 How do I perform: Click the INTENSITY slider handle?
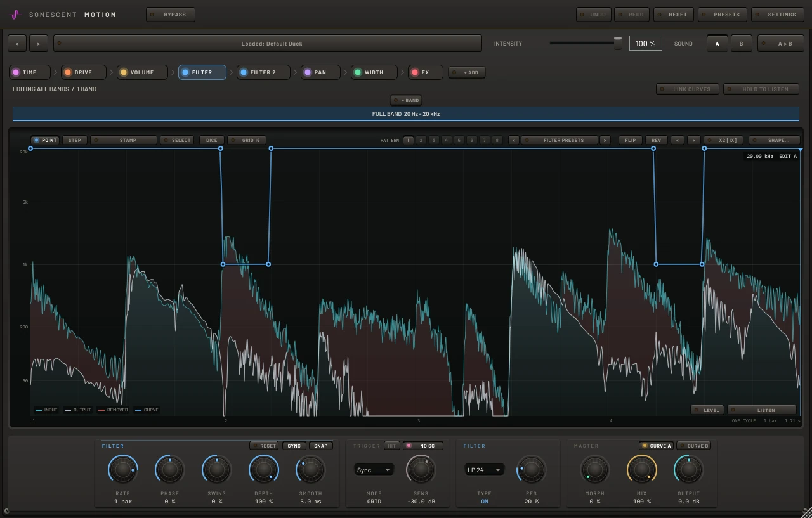pos(618,43)
